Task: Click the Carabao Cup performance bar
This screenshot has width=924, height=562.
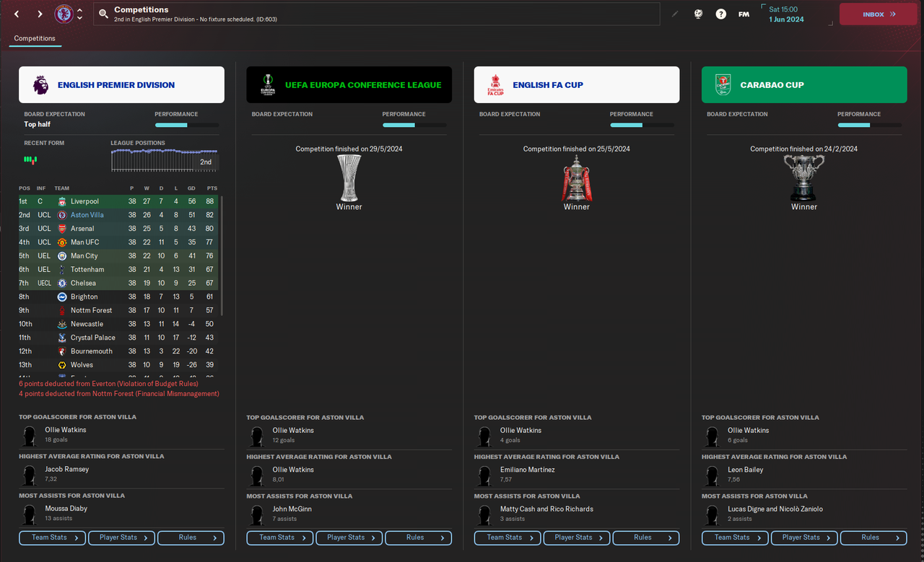Action: point(869,126)
